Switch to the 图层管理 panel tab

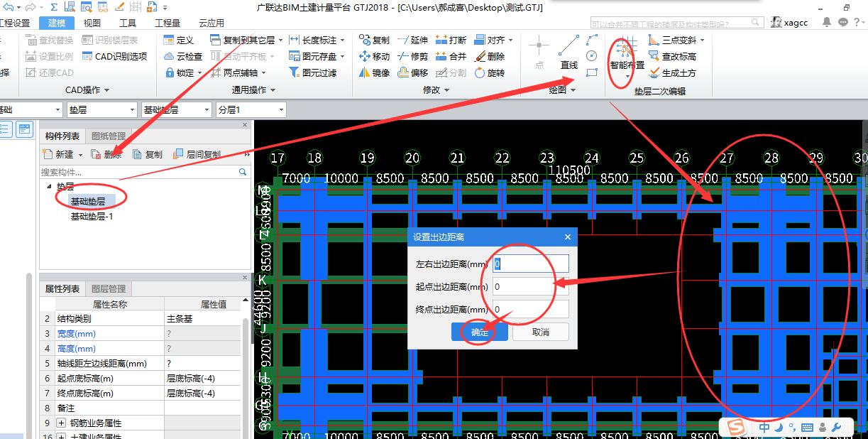pyautogui.click(x=109, y=288)
